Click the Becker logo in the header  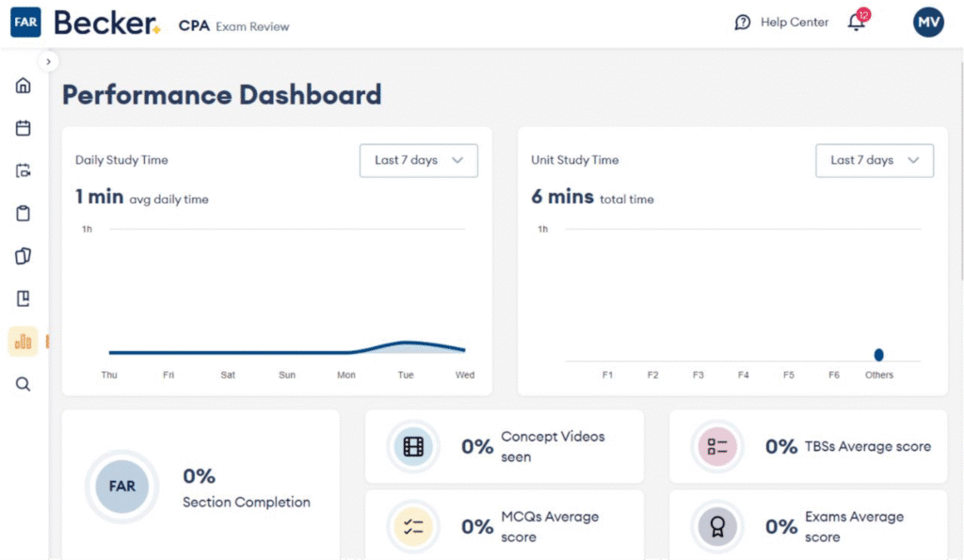(106, 24)
